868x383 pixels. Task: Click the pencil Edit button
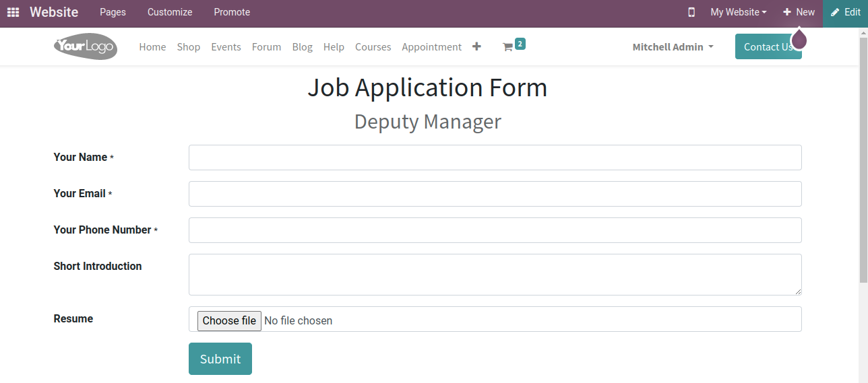click(845, 12)
